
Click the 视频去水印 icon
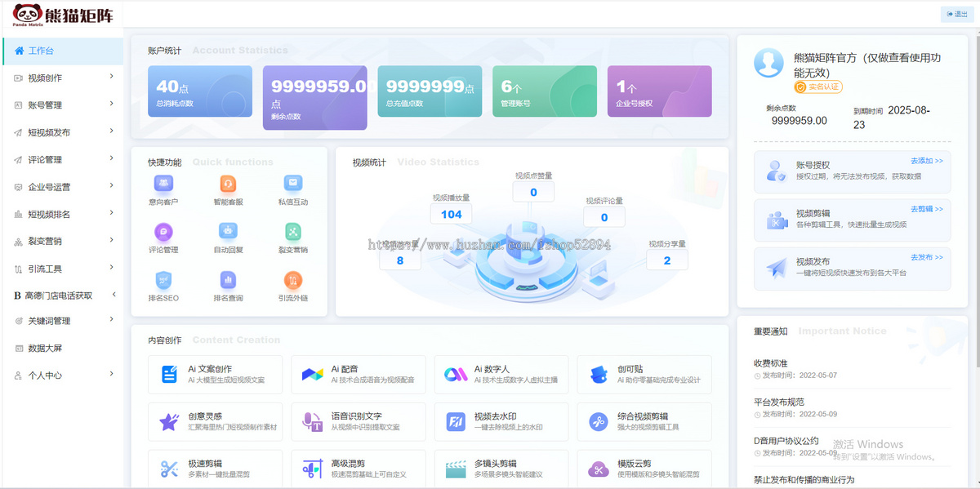coord(456,422)
